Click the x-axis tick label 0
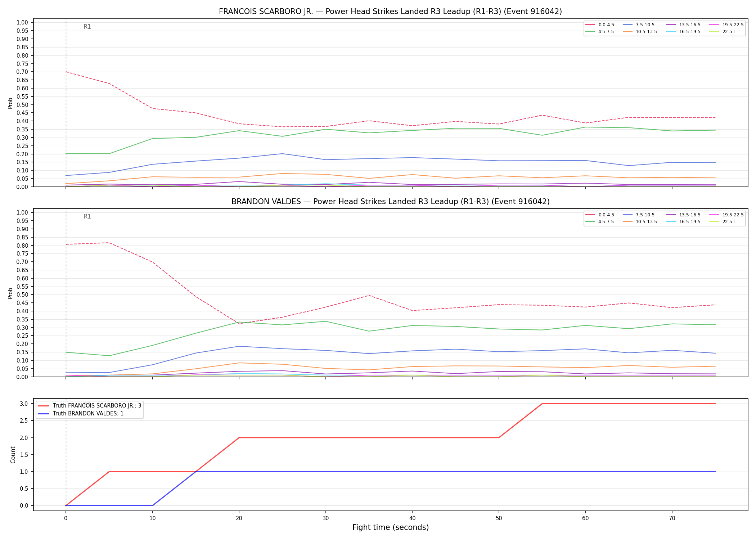This screenshot has width=756, height=540. (66, 518)
